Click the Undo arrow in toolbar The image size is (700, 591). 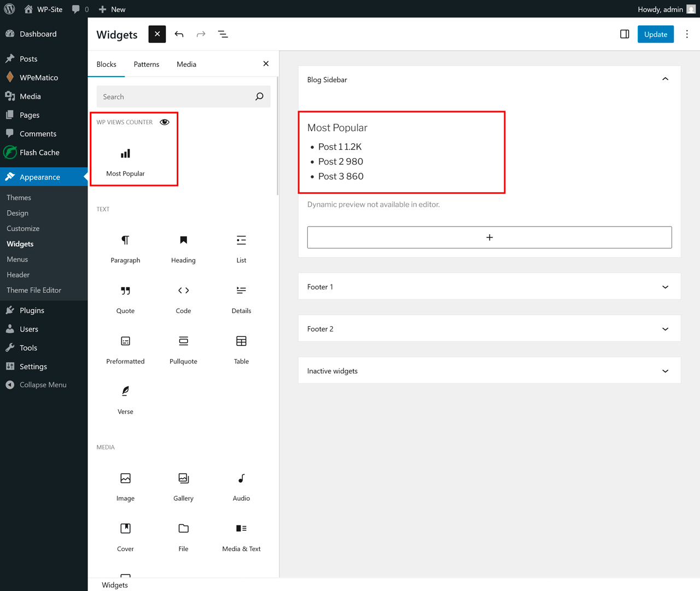(x=179, y=34)
